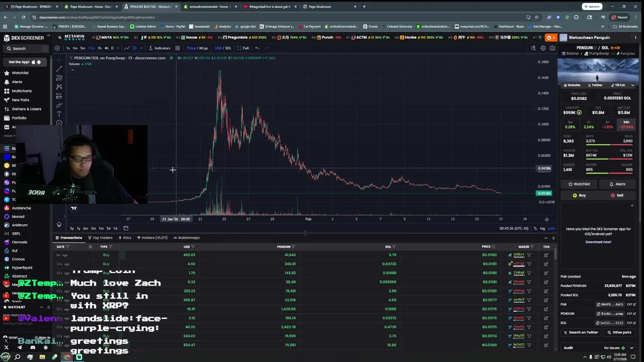Select the 1H stats period
Screen dimensions: 644x362
(589, 125)
